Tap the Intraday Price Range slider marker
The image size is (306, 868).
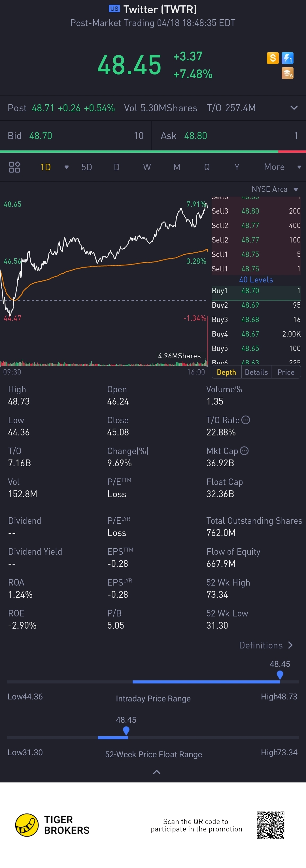click(280, 675)
